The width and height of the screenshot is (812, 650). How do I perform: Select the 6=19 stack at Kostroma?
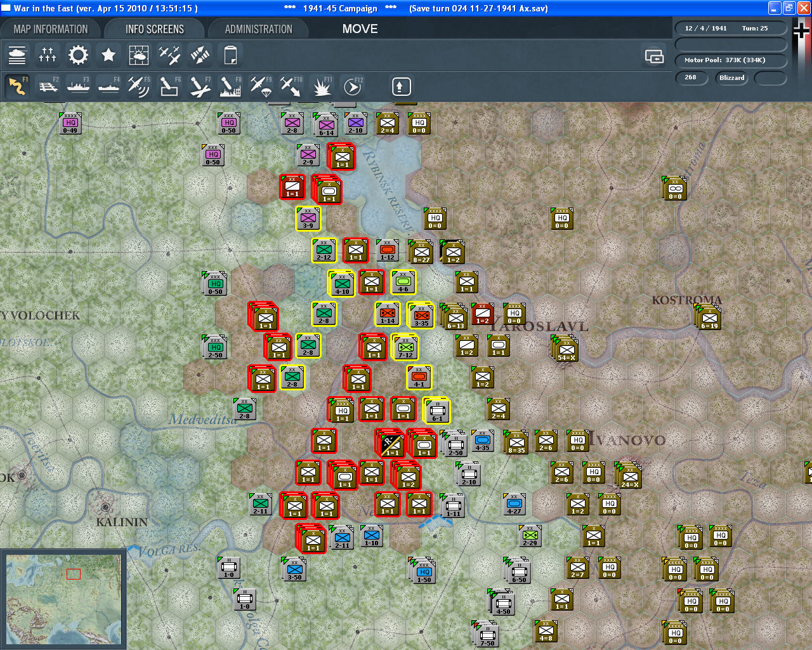coord(708,316)
